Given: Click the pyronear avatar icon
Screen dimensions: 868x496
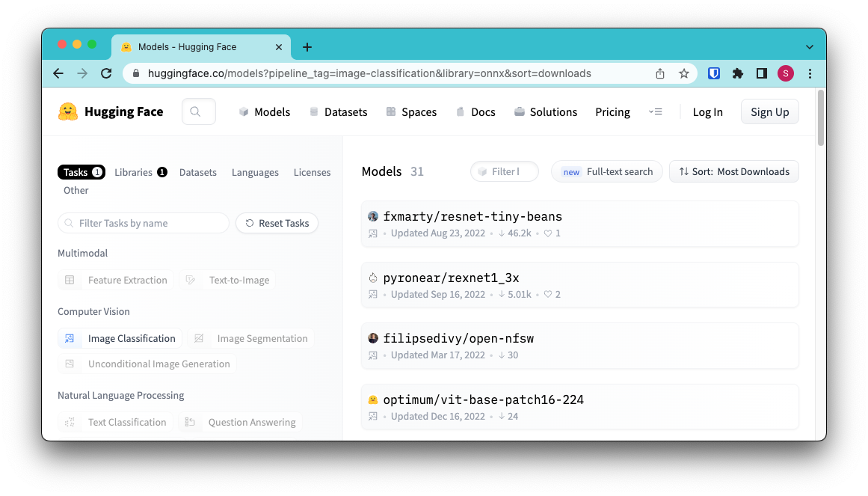Looking at the screenshot, I should 373,277.
